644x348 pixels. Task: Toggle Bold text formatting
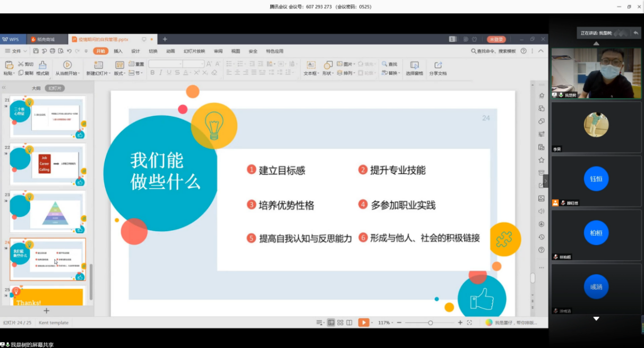(152, 73)
